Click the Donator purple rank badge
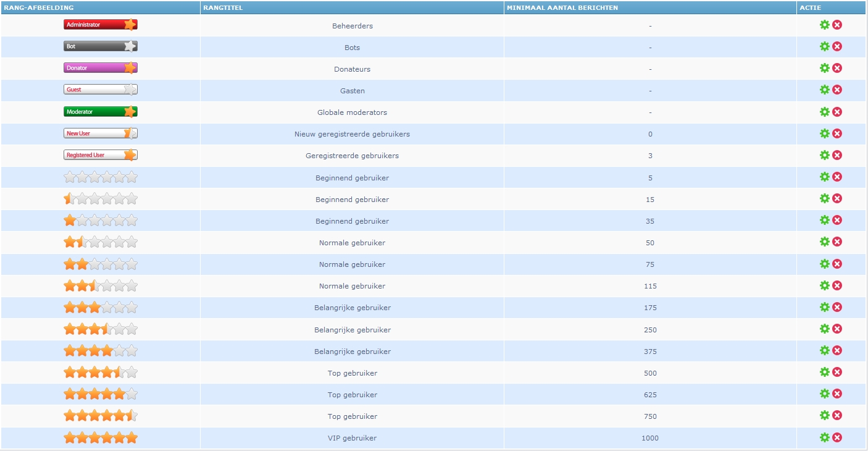Screen dimensions: 868x451 click(x=100, y=68)
